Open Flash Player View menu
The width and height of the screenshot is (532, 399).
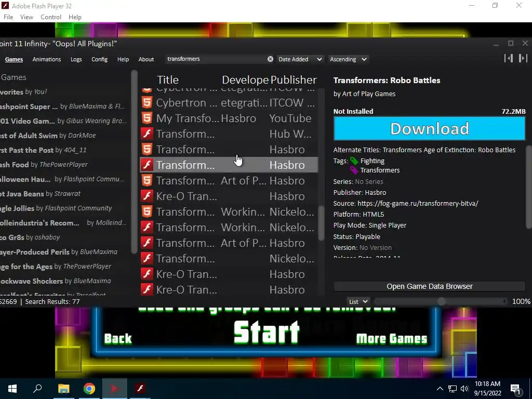[x=26, y=17]
